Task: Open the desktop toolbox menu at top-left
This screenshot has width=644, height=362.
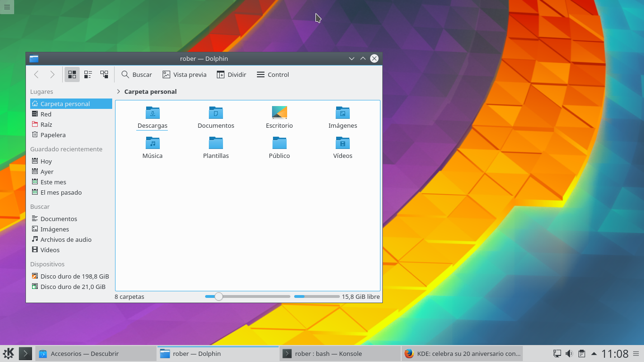Action: pyautogui.click(x=7, y=7)
